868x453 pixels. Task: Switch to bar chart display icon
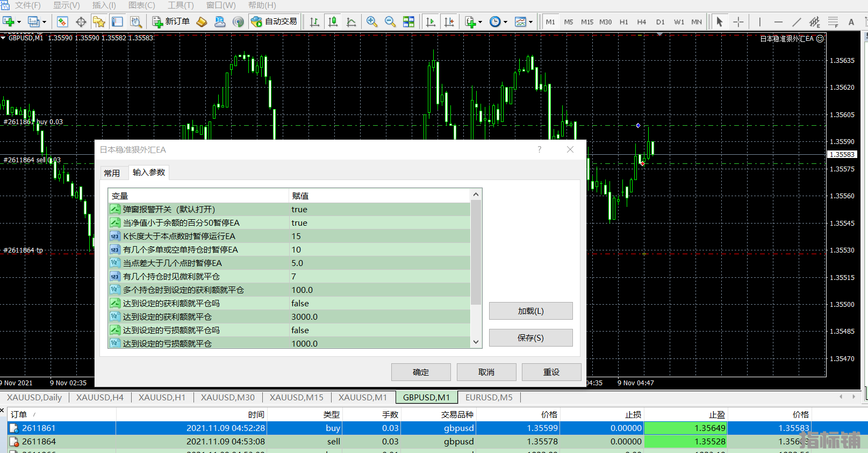click(x=314, y=21)
